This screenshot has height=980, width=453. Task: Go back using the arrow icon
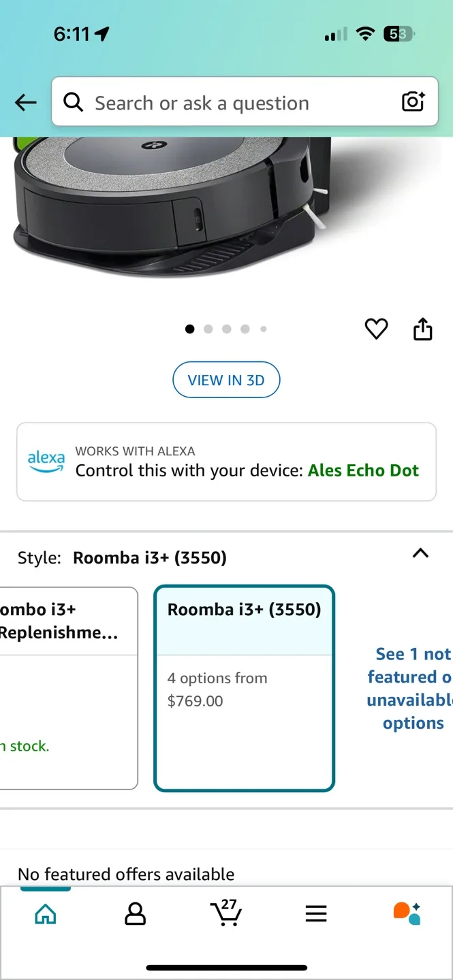[25, 102]
